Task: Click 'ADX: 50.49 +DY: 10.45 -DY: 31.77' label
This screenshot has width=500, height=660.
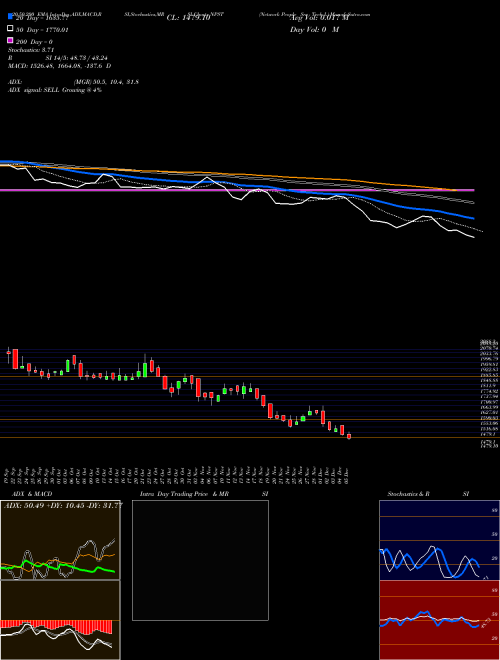Action: (63, 506)
